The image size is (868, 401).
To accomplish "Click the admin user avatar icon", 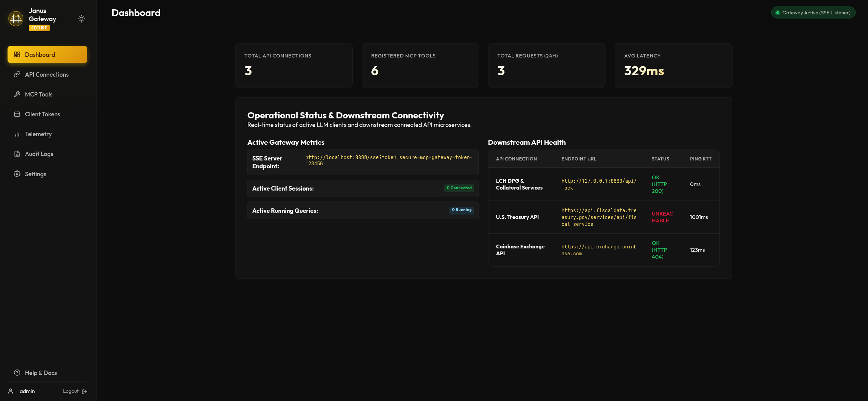I will tap(11, 391).
